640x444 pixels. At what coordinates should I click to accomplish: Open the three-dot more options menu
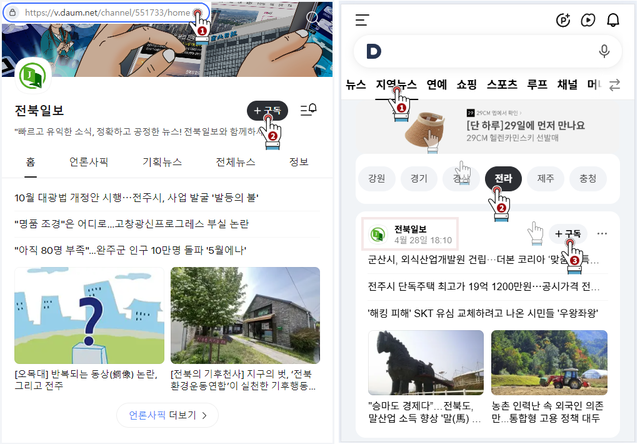click(x=602, y=234)
